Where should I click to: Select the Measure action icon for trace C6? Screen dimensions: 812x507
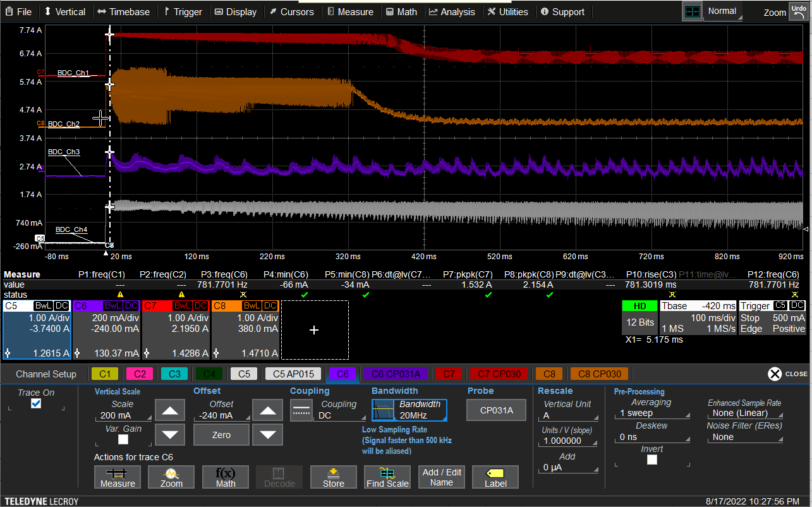tap(118, 477)
